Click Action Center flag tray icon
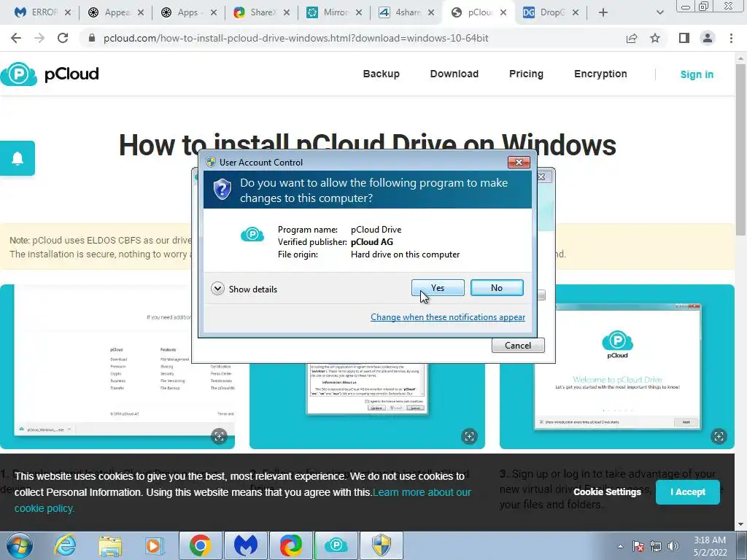747x560 pixels. 638,546
